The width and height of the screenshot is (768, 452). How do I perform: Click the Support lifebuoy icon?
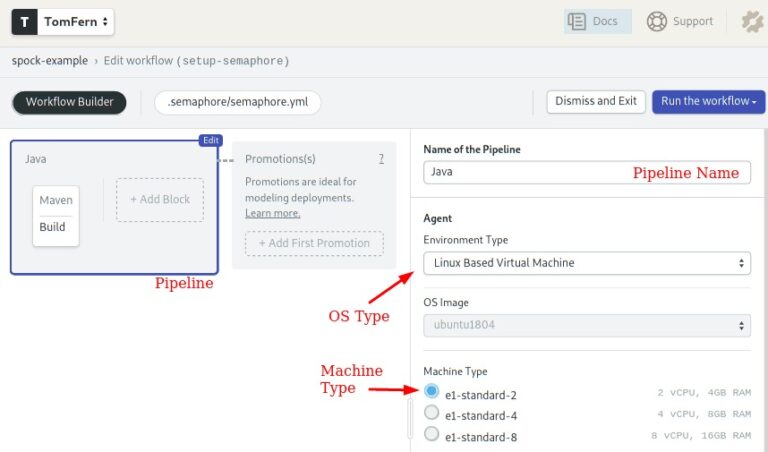click(657, 21)
